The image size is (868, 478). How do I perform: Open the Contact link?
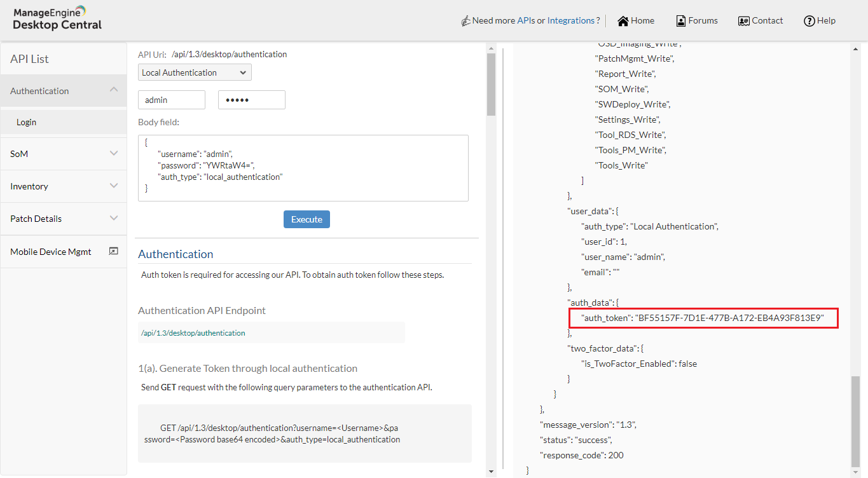tap(768, 21)
